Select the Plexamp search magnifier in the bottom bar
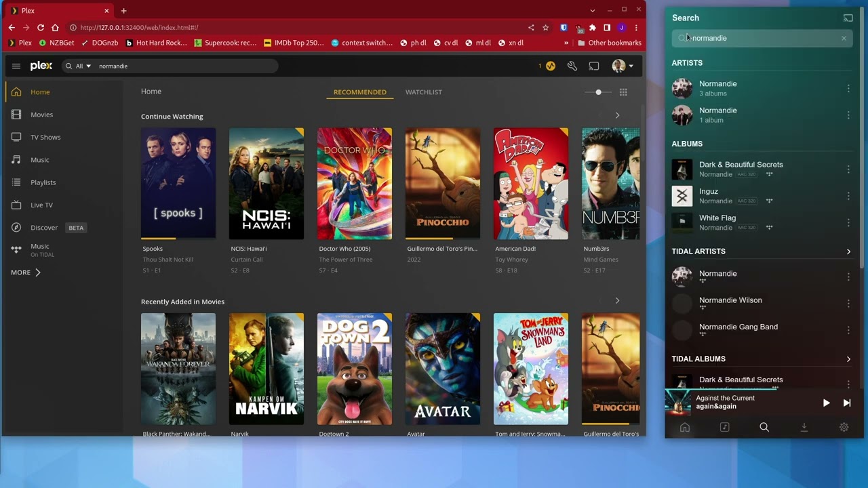Viewport: 868px width, 488px height. (x=764, y=427)
